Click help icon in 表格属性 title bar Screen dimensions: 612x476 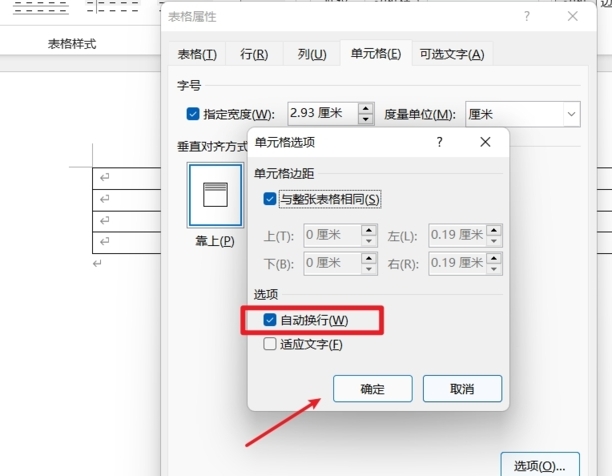click(x=526, y=17)
